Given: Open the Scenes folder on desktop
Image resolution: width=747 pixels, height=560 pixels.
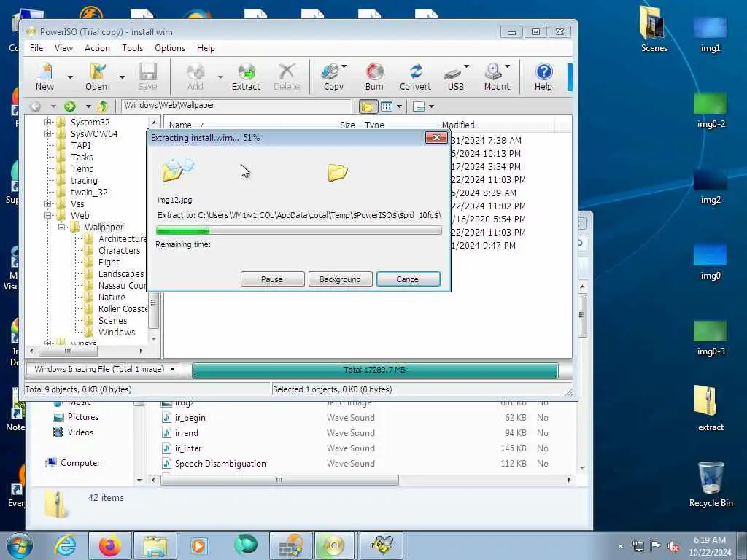Looking at the screenshot, I should pyautogui.click(x=654, y=30).
